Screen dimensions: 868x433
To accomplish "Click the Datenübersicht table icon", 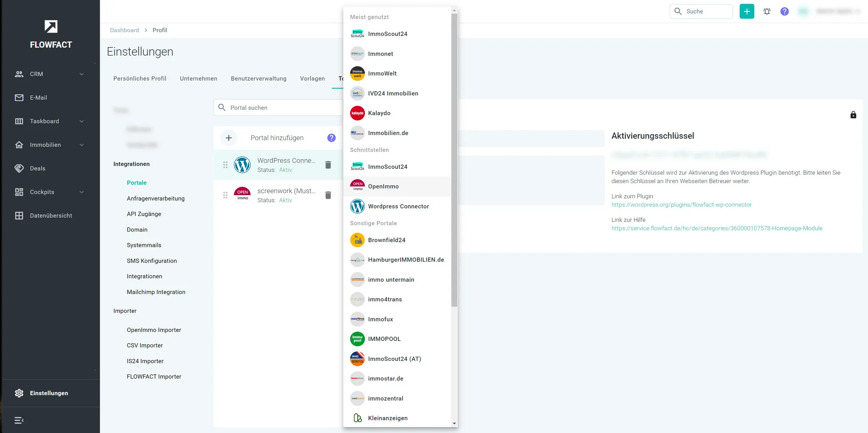I will [x=19, y=215].
